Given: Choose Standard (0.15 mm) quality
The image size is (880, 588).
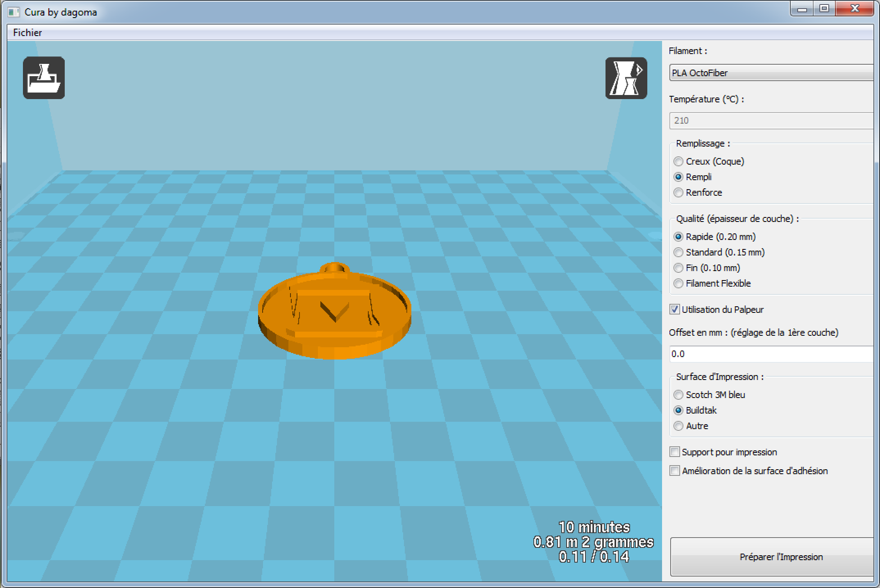Looking at the screenshot, I should tap(678, 252).
